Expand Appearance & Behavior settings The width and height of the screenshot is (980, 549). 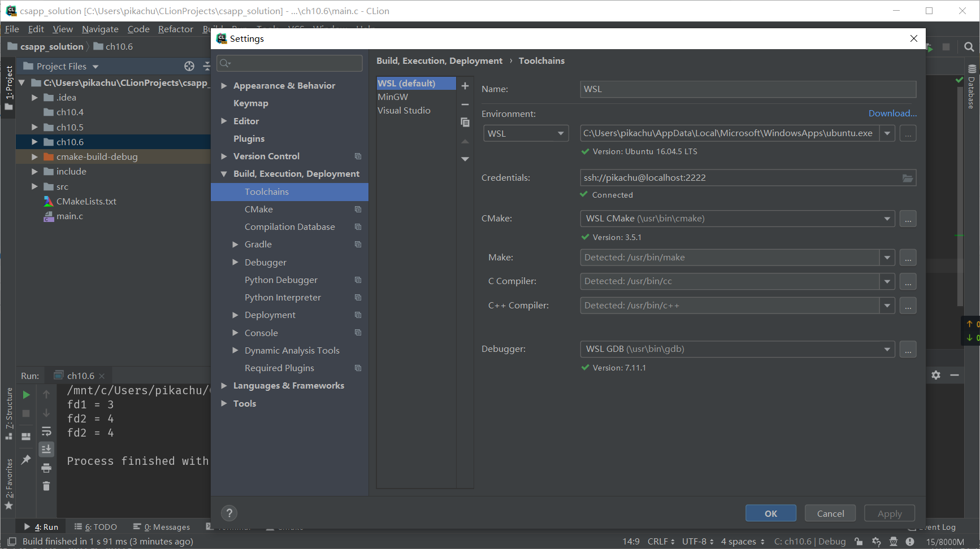(x=224, y=86)
